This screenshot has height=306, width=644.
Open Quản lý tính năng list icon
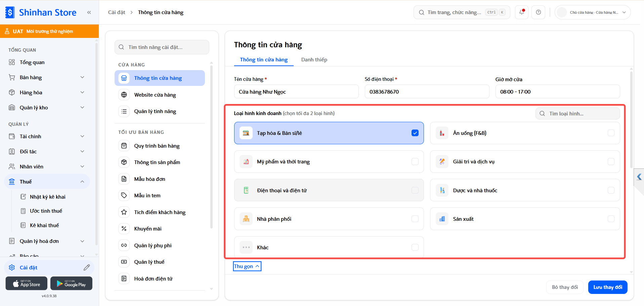[x=124, y=111]
